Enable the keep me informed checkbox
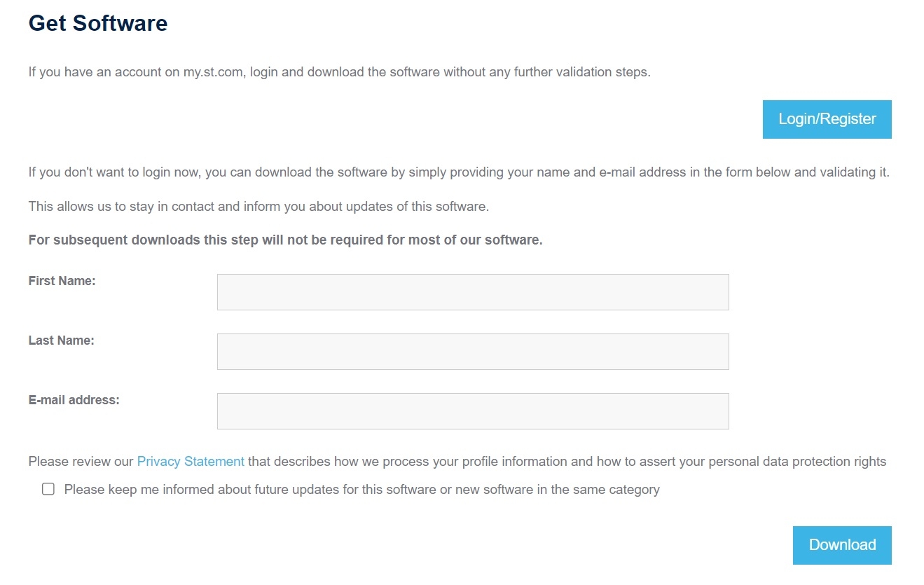 (48, 489)
